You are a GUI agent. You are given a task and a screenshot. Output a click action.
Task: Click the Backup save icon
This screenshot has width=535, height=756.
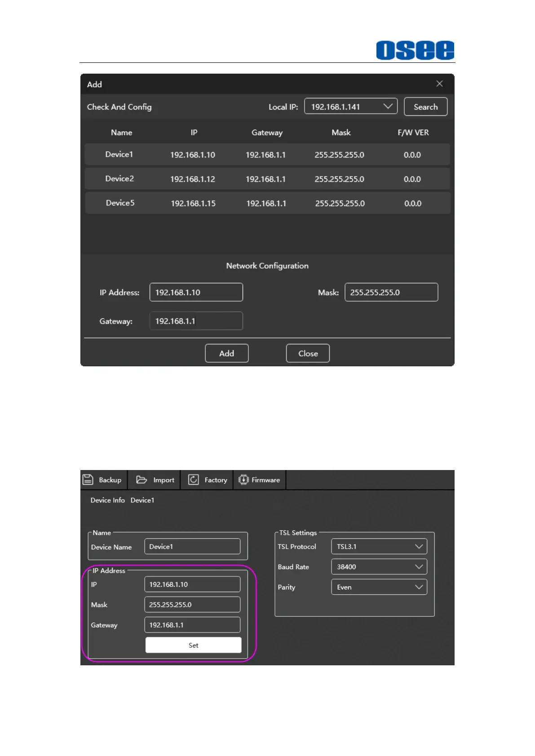point(88,479)
